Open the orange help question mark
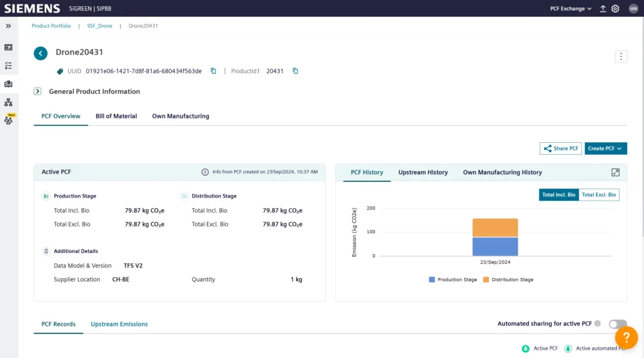The width and height of the screenshot is (644, 358). click(x=626, y=338)
